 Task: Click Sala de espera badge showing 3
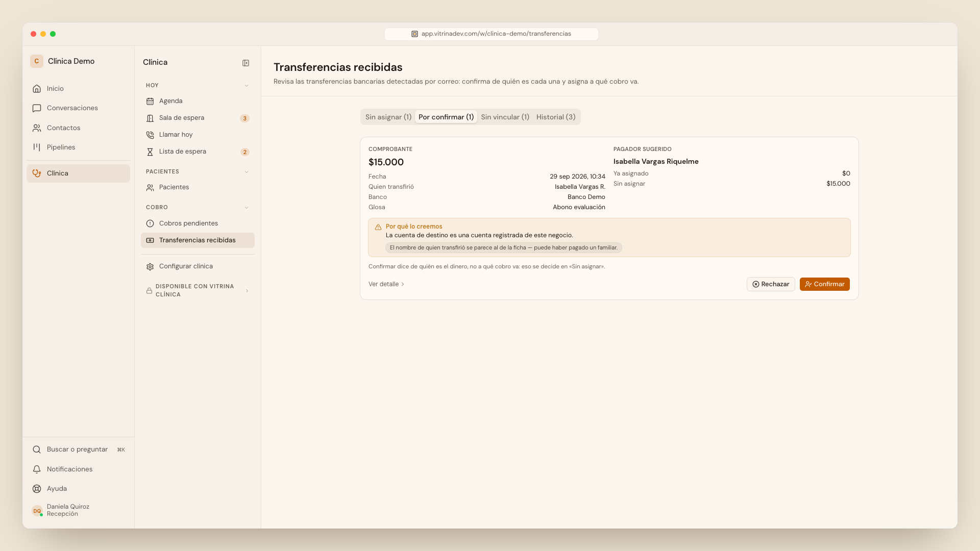point(245,118)
